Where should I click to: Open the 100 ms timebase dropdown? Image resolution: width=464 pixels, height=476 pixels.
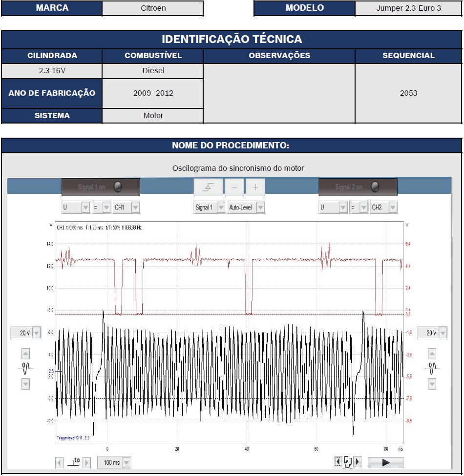(126, 462)
